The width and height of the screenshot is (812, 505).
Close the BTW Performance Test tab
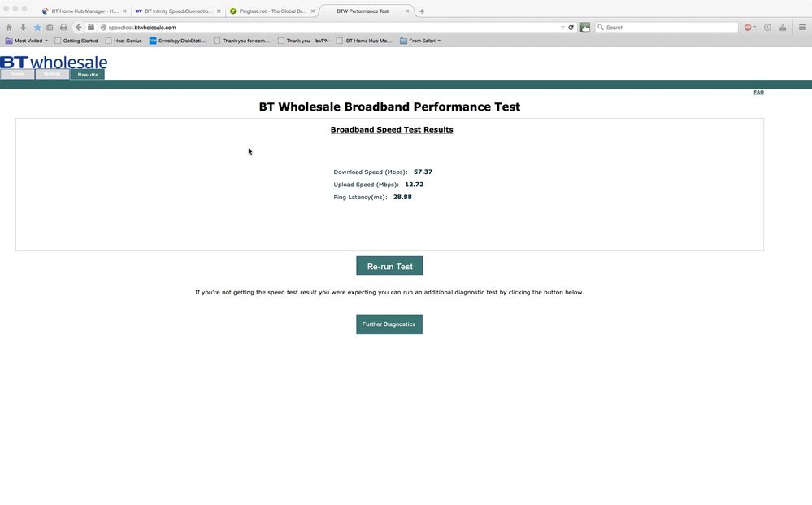click(407, 11)
